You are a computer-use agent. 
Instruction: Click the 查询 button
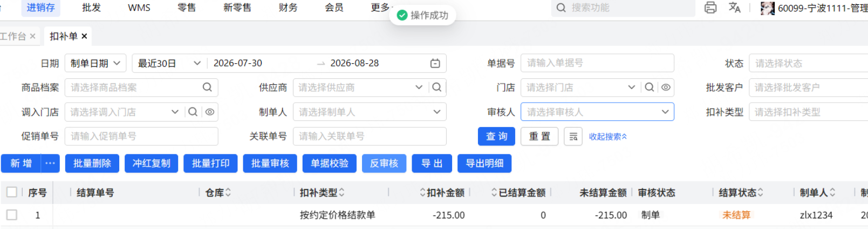pos(496,137)
